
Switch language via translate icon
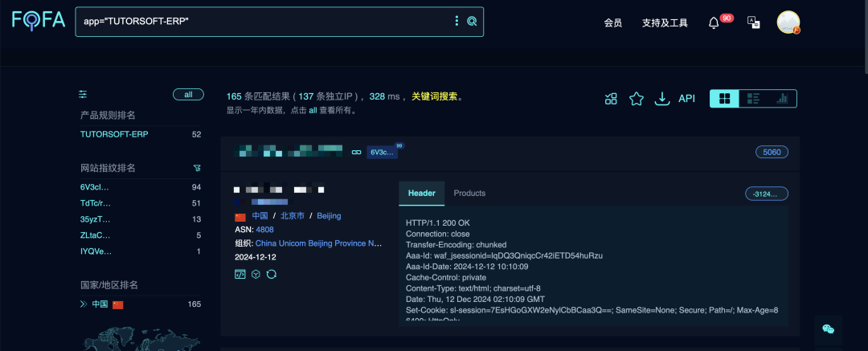(753, 22)
